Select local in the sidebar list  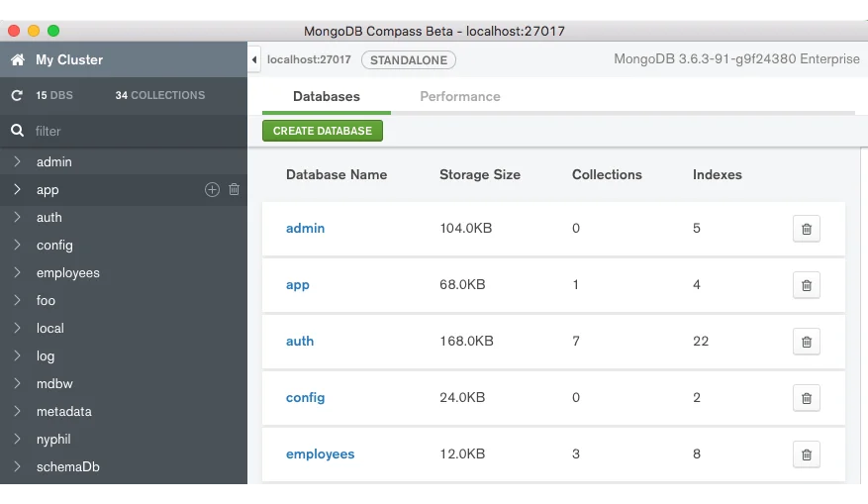pyautogui.click(x=50, y=328)
